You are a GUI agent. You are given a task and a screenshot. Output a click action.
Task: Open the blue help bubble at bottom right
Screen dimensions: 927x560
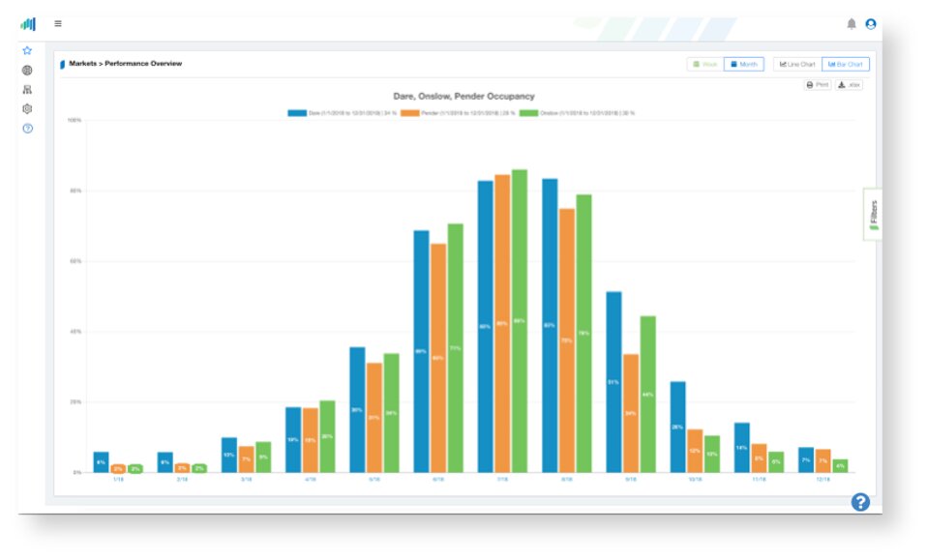click(x=860, y=502)
